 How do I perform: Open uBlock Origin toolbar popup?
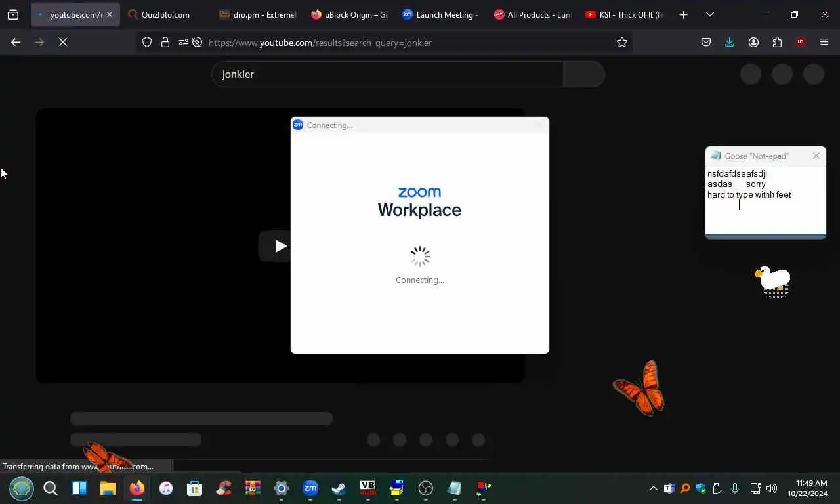pyautogui.click(x=801, y=42)
